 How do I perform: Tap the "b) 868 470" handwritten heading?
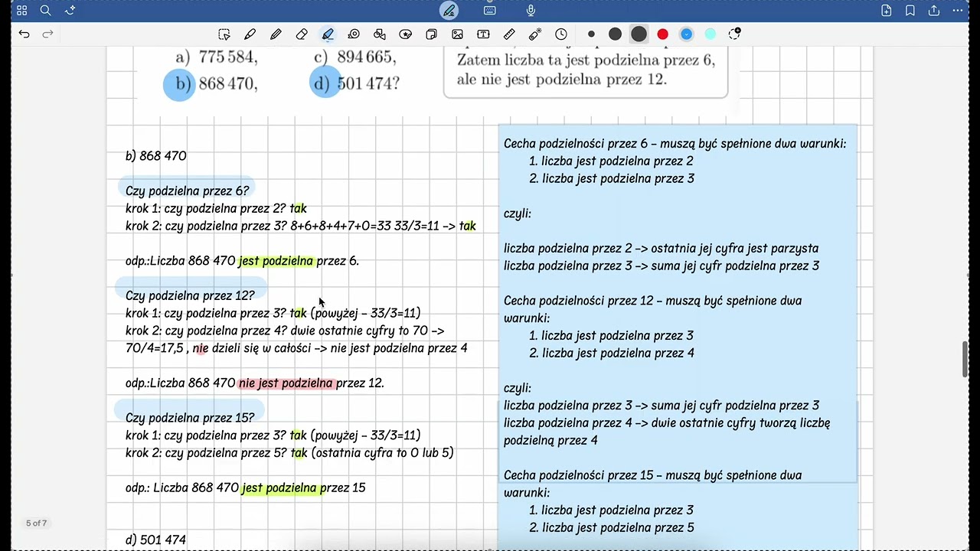pos(156,156)
